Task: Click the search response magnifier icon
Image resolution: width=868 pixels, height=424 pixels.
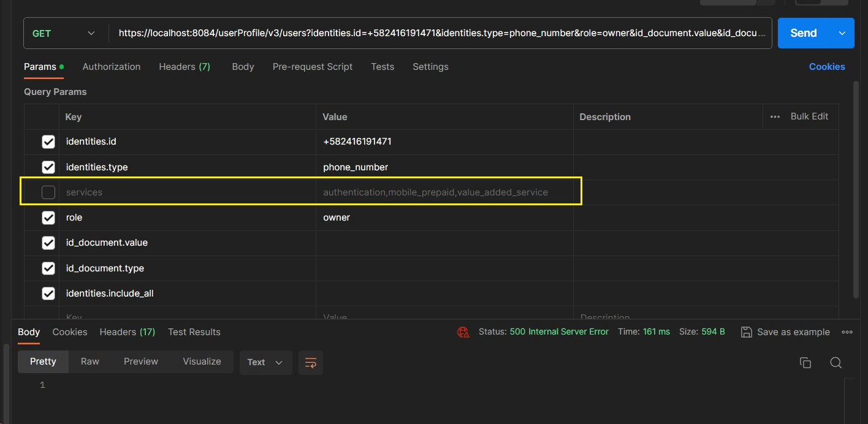Action: [836, 363]
